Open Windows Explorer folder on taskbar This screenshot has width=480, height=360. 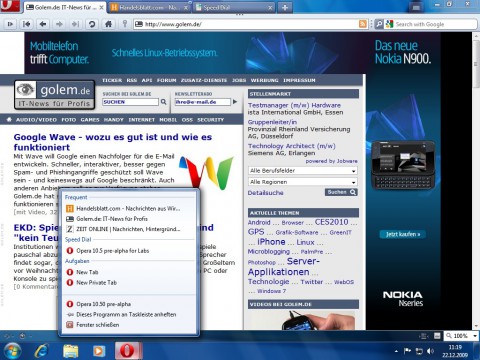point(71,351)
